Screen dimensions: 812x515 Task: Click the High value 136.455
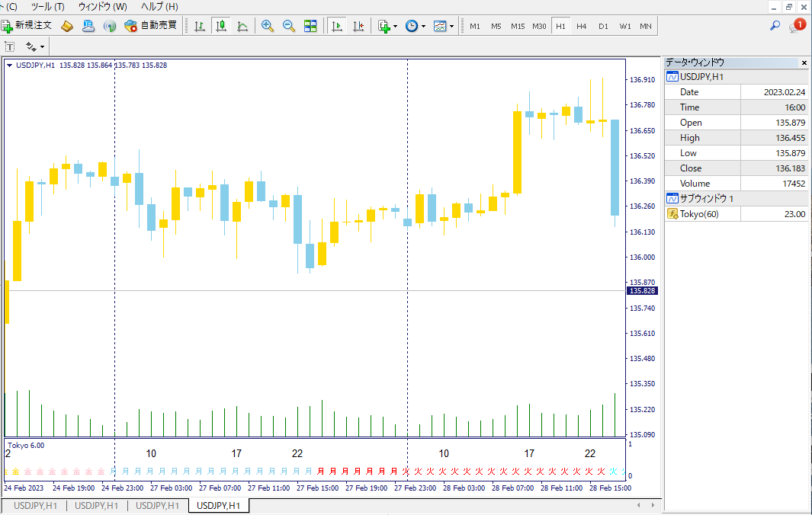(x=790, y=138)
